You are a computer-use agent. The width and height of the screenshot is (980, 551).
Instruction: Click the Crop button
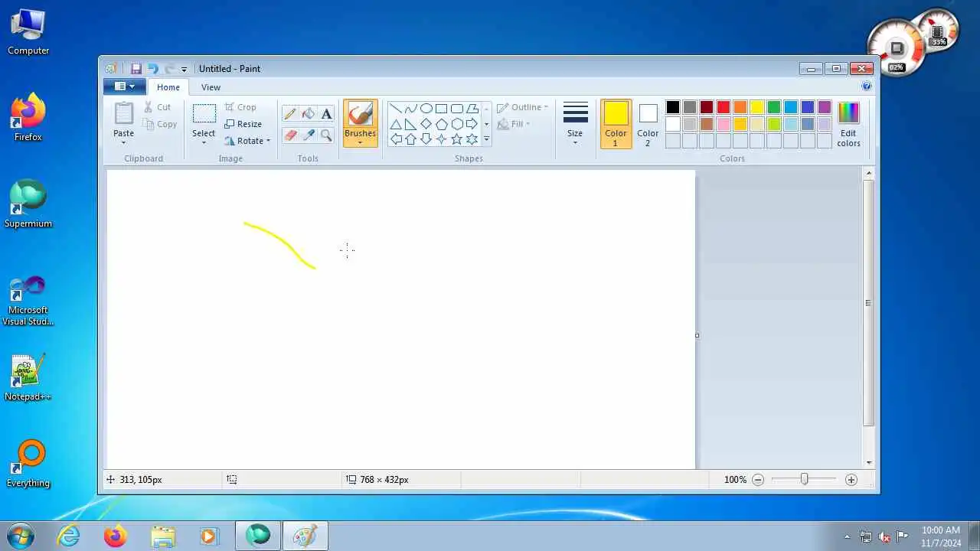tap(240, 107)
